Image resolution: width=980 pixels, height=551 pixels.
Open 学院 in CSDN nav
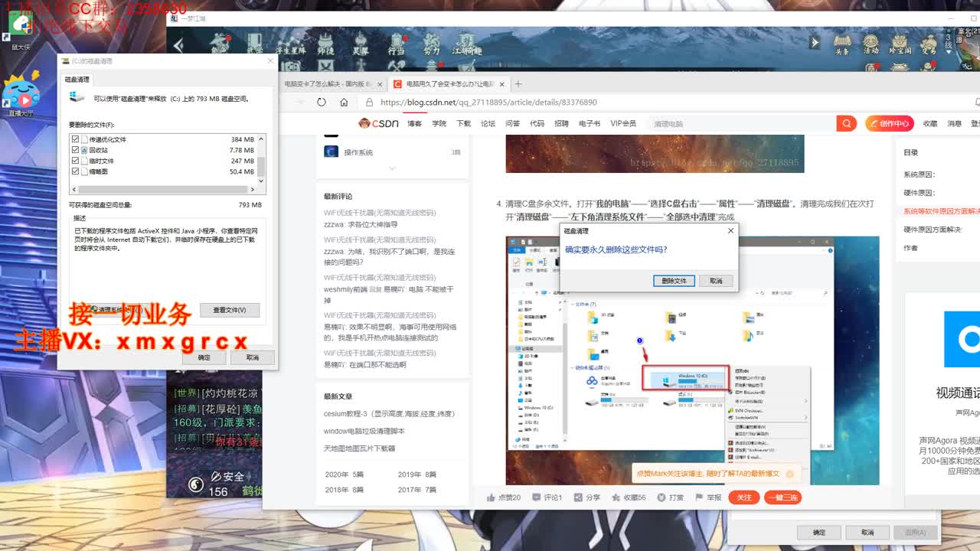coord(439,123)
